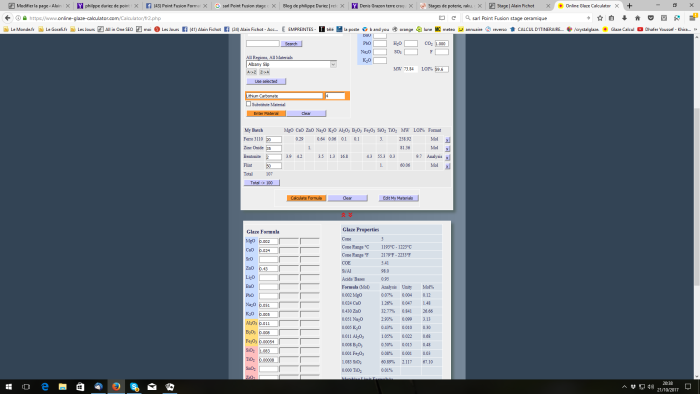700x394 pixels.
Task: Click the browser back button
Action: 8,18
